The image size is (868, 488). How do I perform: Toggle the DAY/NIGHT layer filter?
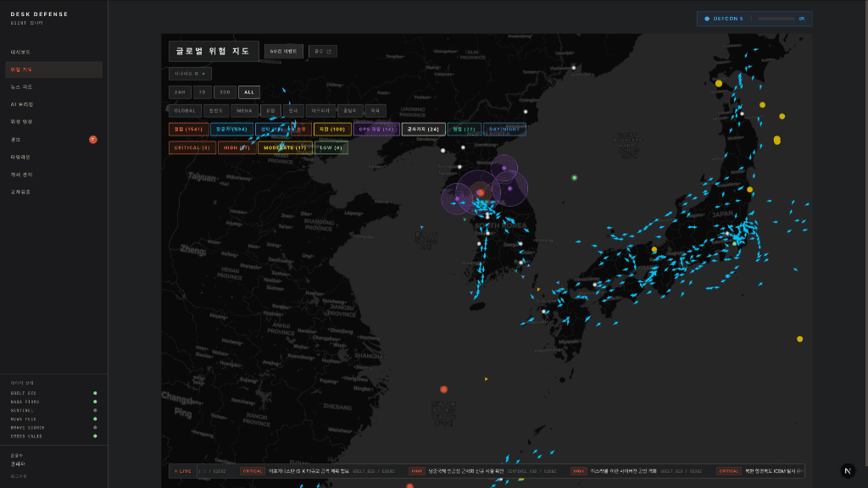click(504, 130)
